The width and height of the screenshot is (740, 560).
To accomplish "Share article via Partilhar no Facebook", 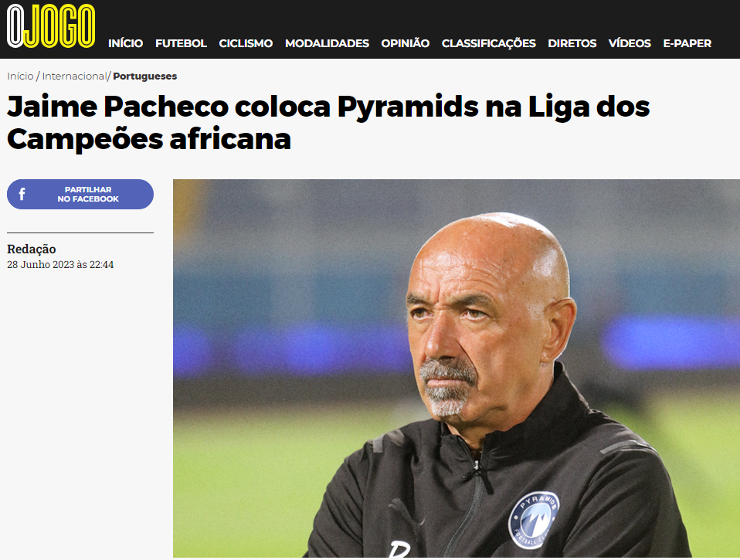I will click(80, 194).
